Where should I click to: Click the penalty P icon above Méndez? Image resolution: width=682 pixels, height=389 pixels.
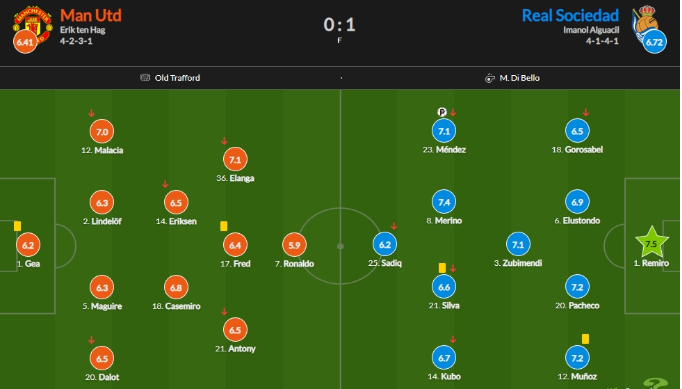[442, 112]
